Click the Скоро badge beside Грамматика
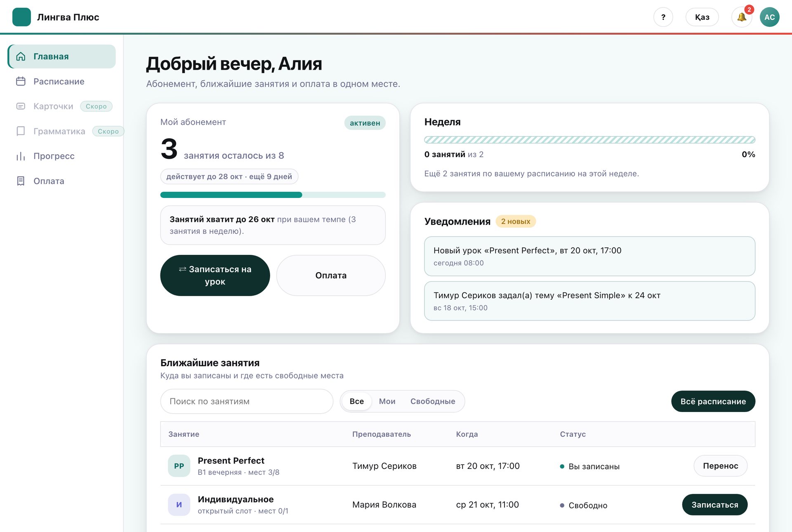792x532 pixels. (x=108, y=131)
